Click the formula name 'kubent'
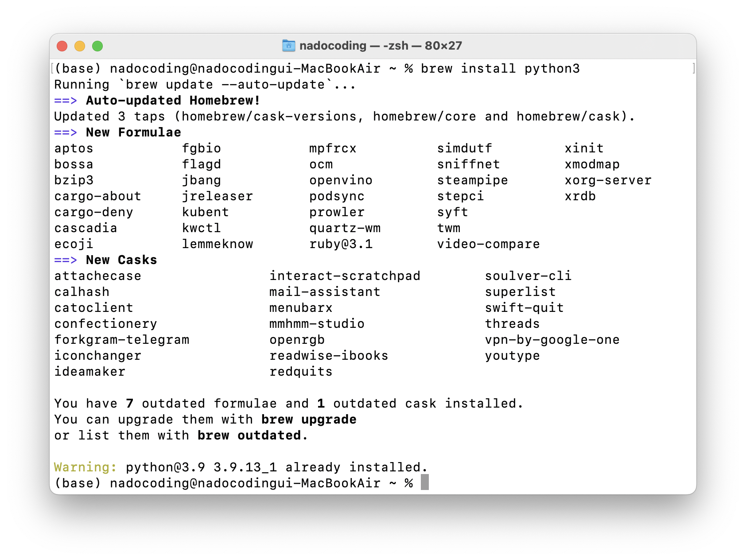The width and height of the screenshot is (746, 560). [x=205, y=212]
